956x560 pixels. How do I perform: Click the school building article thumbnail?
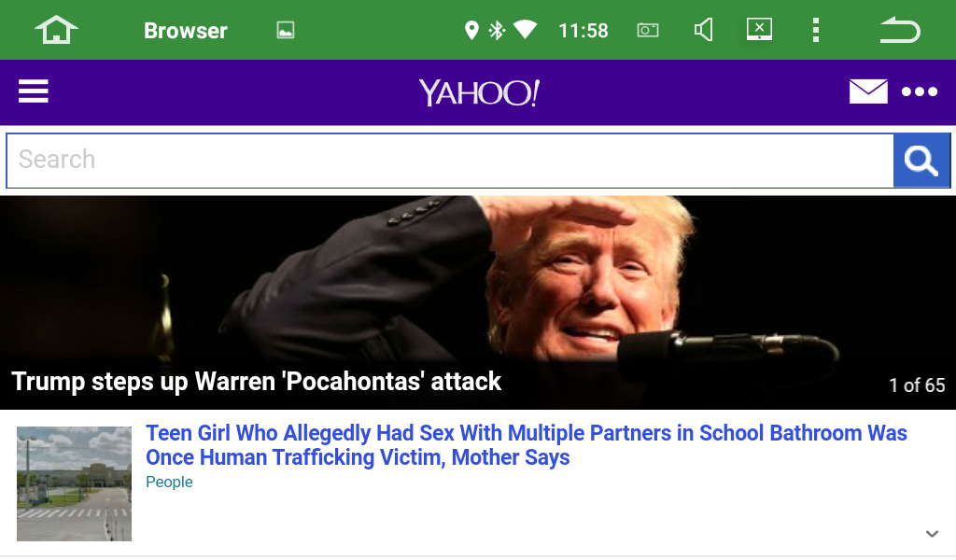click(x=75, y=483)
